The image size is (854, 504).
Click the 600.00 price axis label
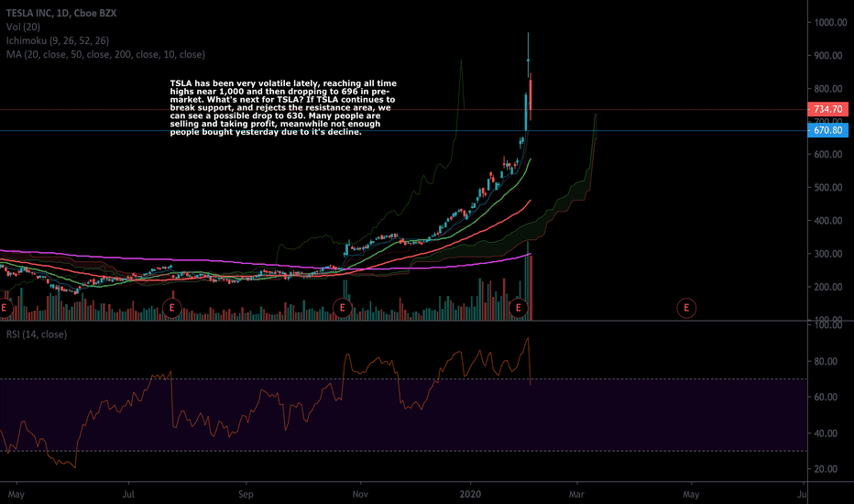[827, 155]
